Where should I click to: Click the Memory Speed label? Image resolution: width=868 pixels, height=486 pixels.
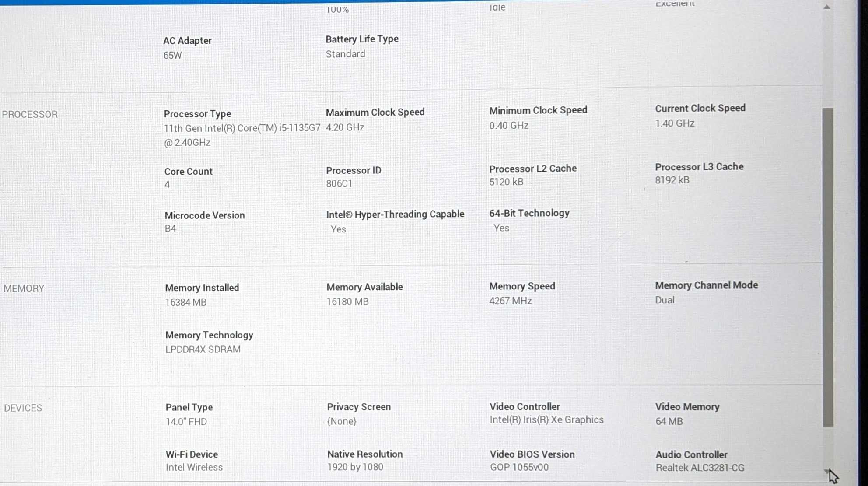tap(522, 286)
